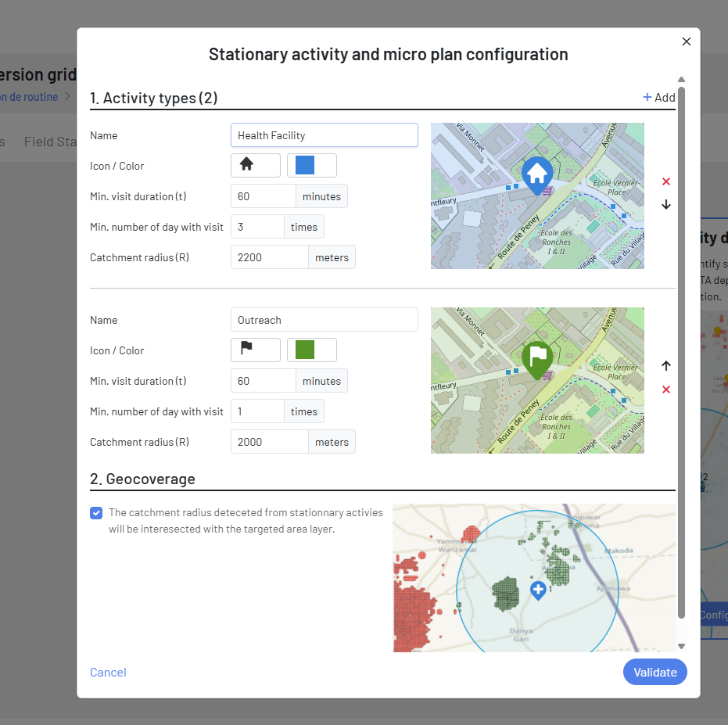Toggle the catchment radius intersection checkbox

point(96,513)
